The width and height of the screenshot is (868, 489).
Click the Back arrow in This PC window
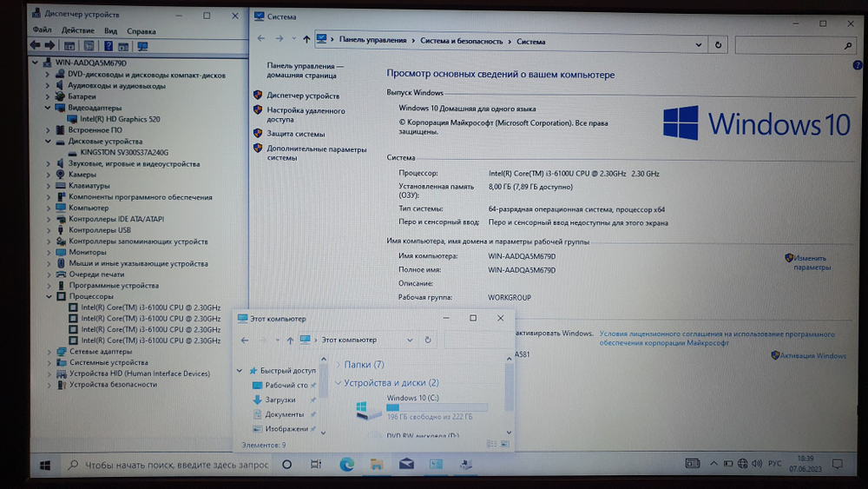point(245,340)
